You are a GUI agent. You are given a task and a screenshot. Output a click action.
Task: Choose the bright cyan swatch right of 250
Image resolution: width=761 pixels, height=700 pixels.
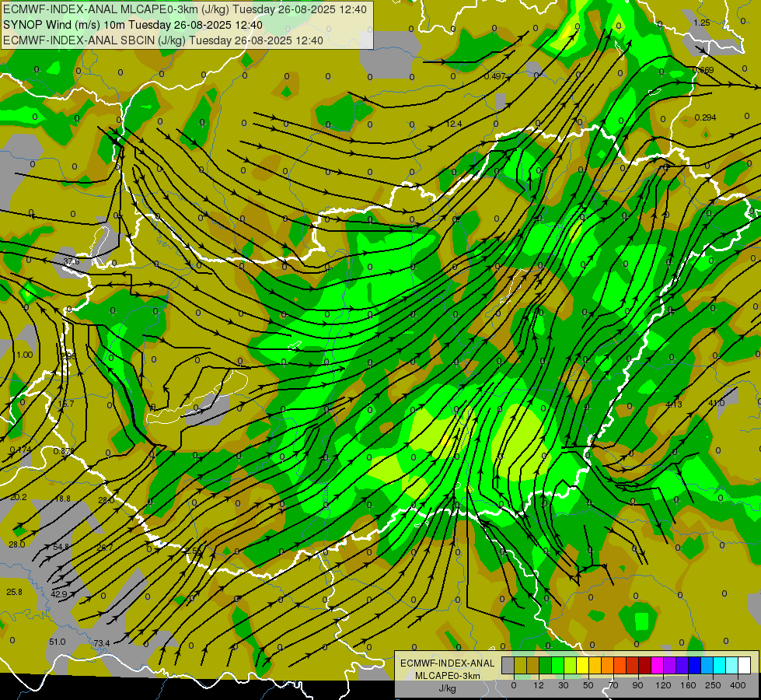[x=719, y=665]
